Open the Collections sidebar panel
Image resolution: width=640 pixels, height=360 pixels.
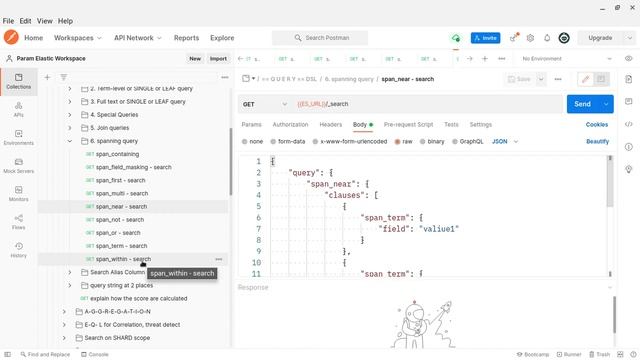click(x=18, y=81)
